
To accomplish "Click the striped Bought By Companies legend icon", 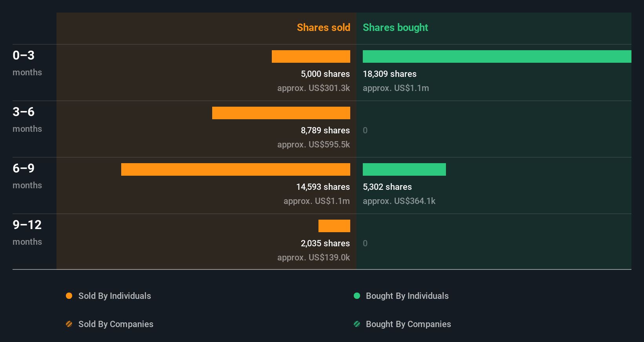I will pos(357,324).
